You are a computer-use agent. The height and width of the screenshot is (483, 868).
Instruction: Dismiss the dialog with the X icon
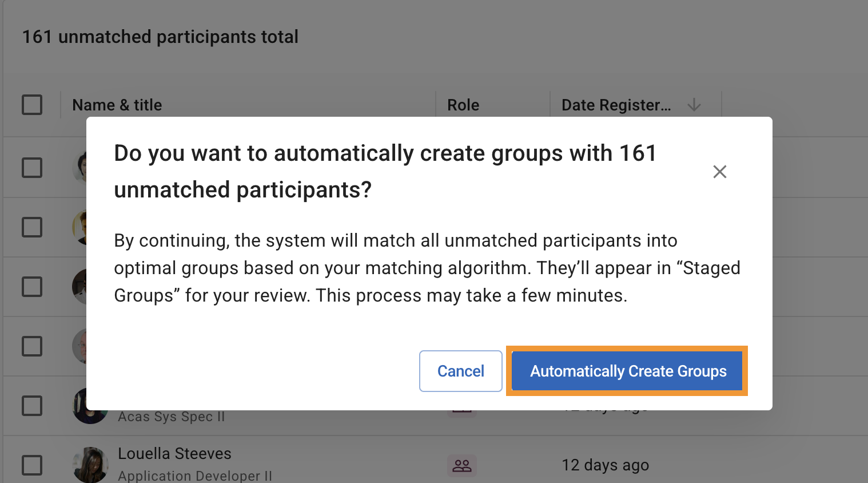(x=719, y=172)
